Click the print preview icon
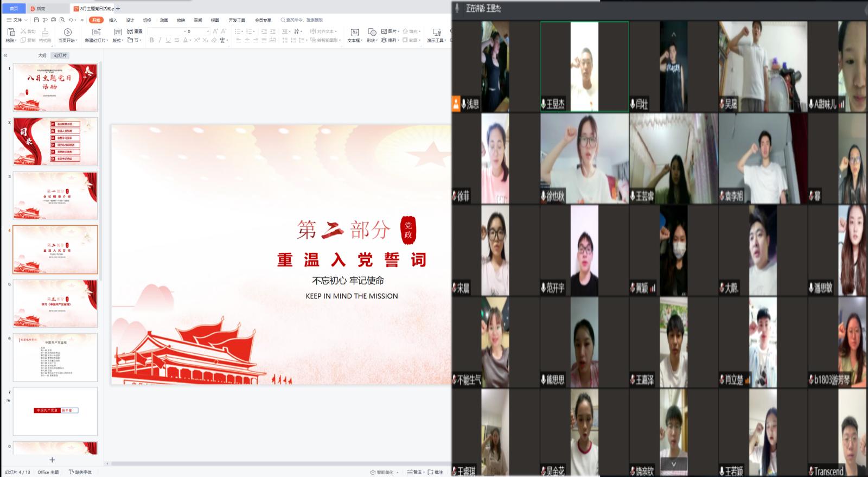Screen dimensions: 868x477 (62, 20)
